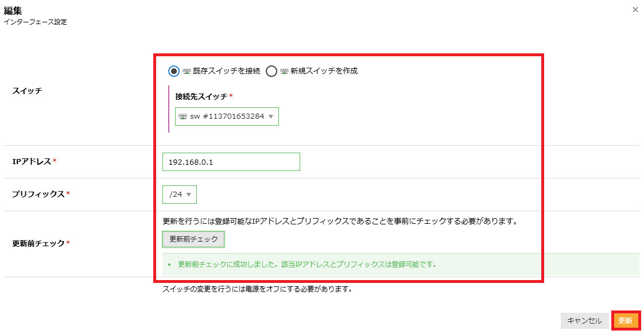The image size is (644, 334).
Task: Open the プリフィックス dropdown showing /24
Action: click(179, 195)
